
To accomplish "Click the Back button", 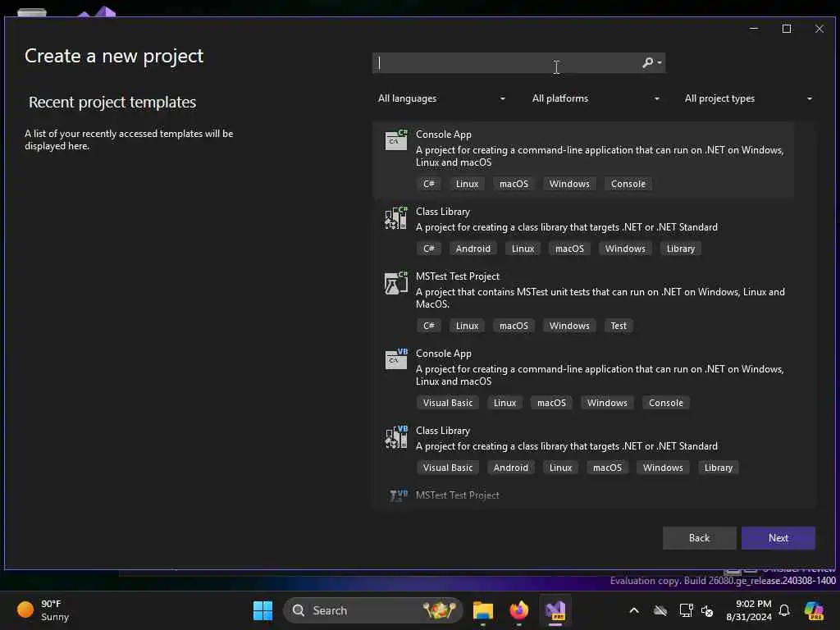I will (699, 538).
